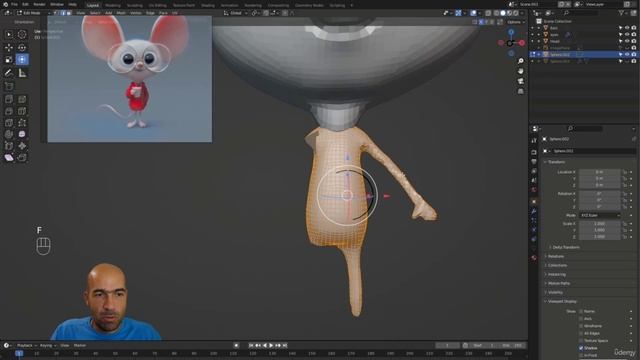Image resolution: width=640 pixels, height=360 pixels.
Task: Switch to rendered viewport shading
Action: click(516, 13)
